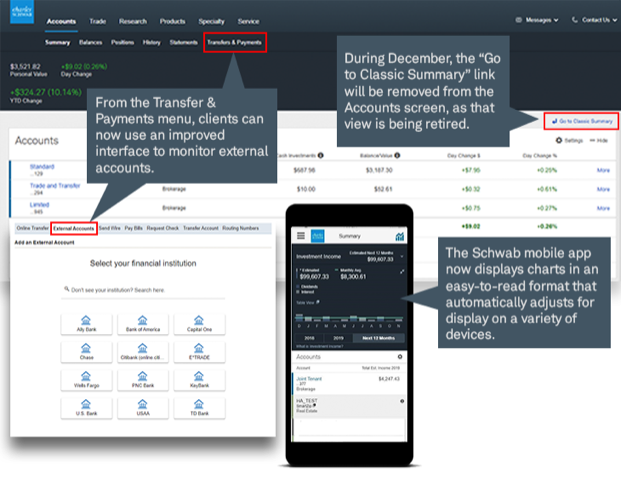Select the Pay Bills tab
Image resolution: width=621 pixels, height=480 pixels.
point(133,228)
